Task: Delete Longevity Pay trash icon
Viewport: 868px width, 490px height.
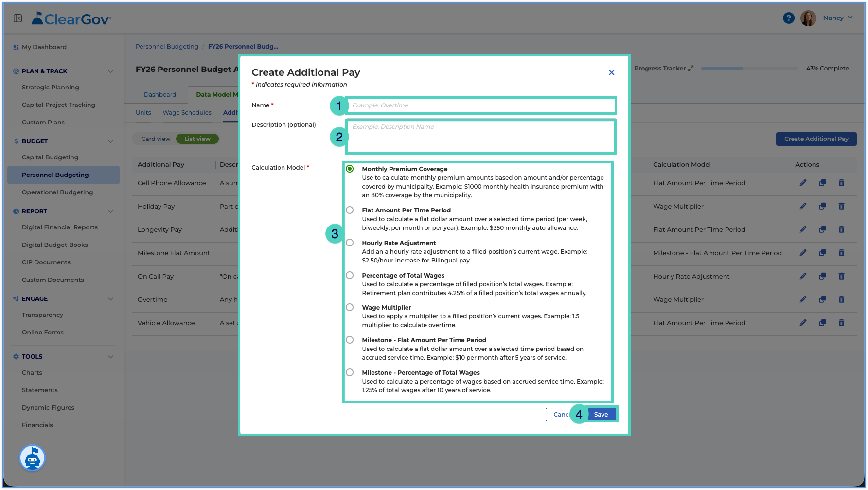Action: point(841,229)
